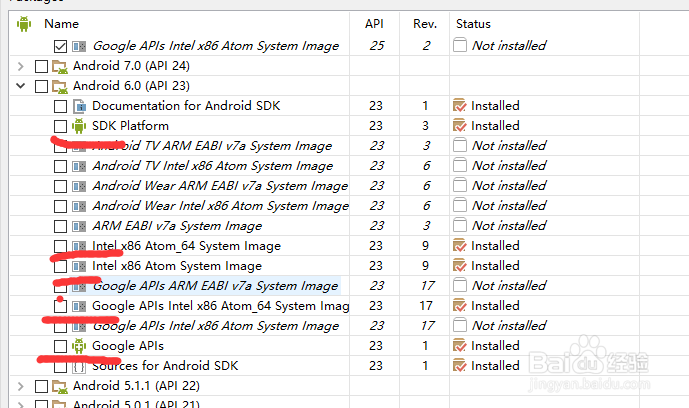
Task: Click ARM EABI v7a System Image icon
Action: 79,226
